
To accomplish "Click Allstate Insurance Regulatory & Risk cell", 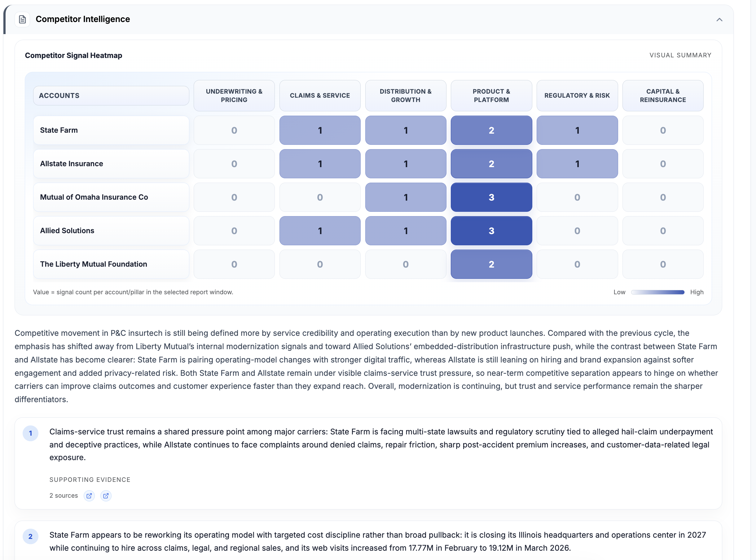I will (577, 164).
